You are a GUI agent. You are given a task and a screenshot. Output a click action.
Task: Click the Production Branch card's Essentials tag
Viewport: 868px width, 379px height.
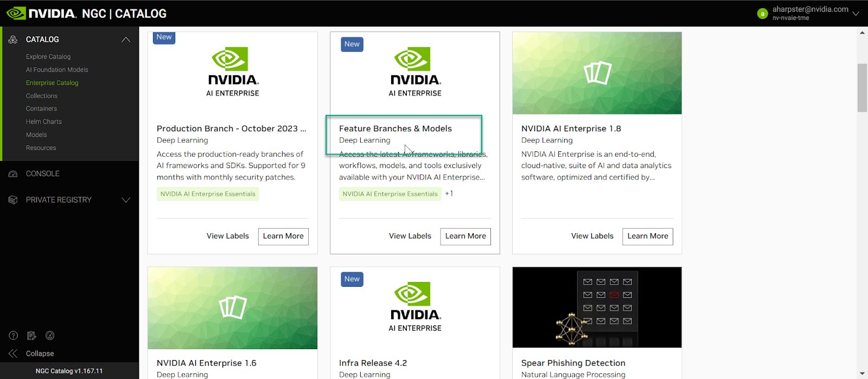(x=208, y=194)
